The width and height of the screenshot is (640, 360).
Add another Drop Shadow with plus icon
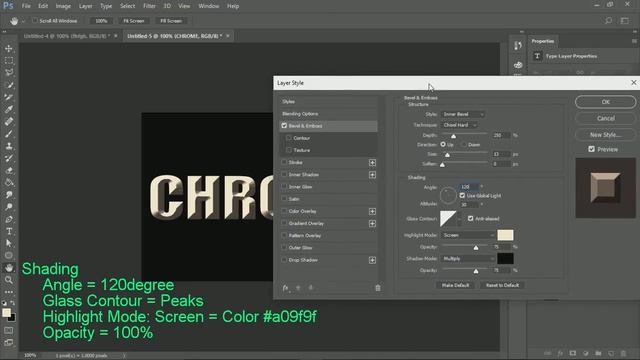coord(372,260)
